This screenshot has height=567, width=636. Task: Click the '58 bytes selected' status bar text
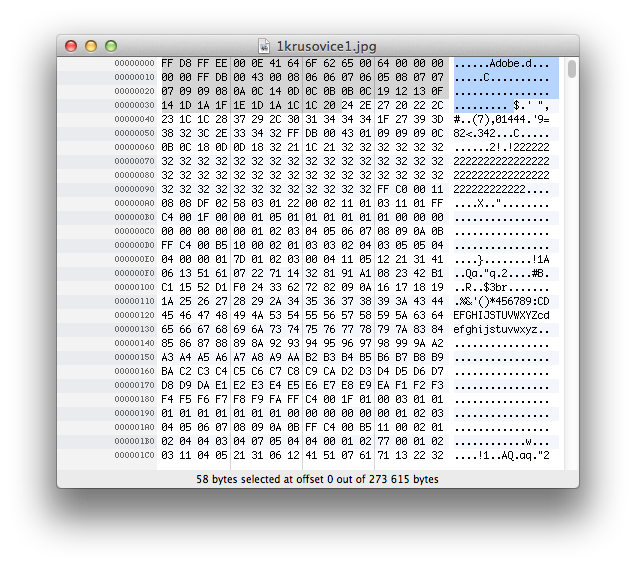pos(317,479)
